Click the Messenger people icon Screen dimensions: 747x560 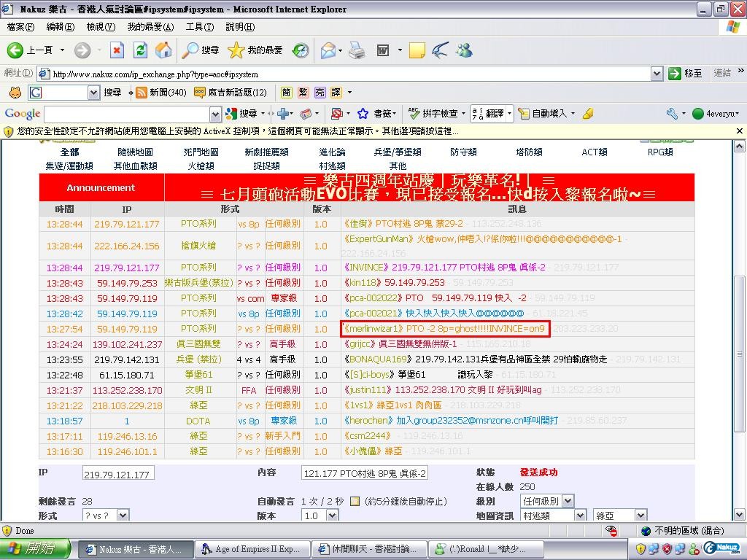[x=464, y=50]
